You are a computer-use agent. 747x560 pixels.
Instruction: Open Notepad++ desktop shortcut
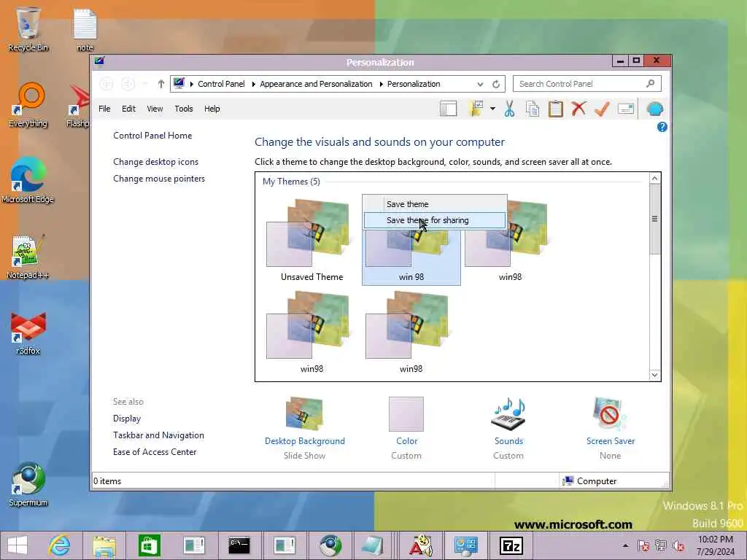(x=28, y=256)
